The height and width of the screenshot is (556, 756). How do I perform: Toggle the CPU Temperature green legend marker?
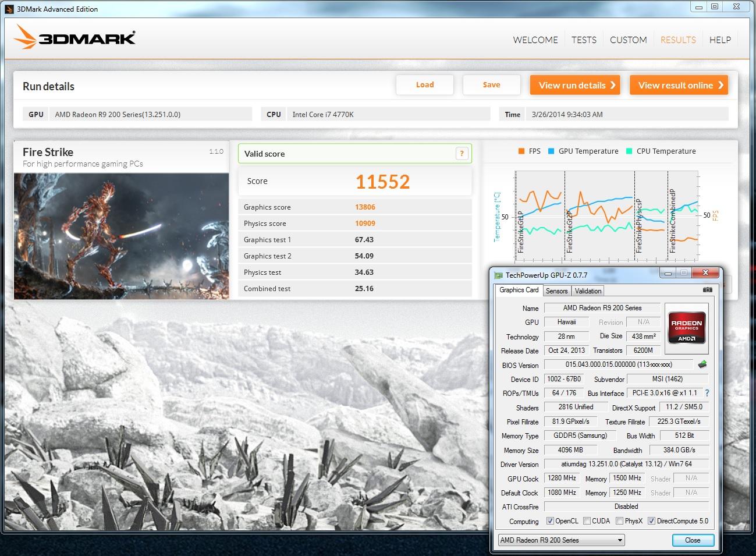629,151
